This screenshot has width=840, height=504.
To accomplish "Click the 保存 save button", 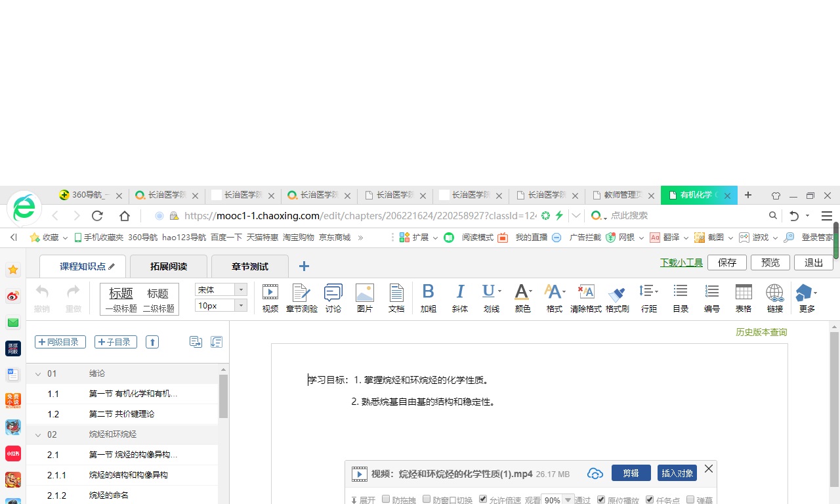I will [727, 262].
